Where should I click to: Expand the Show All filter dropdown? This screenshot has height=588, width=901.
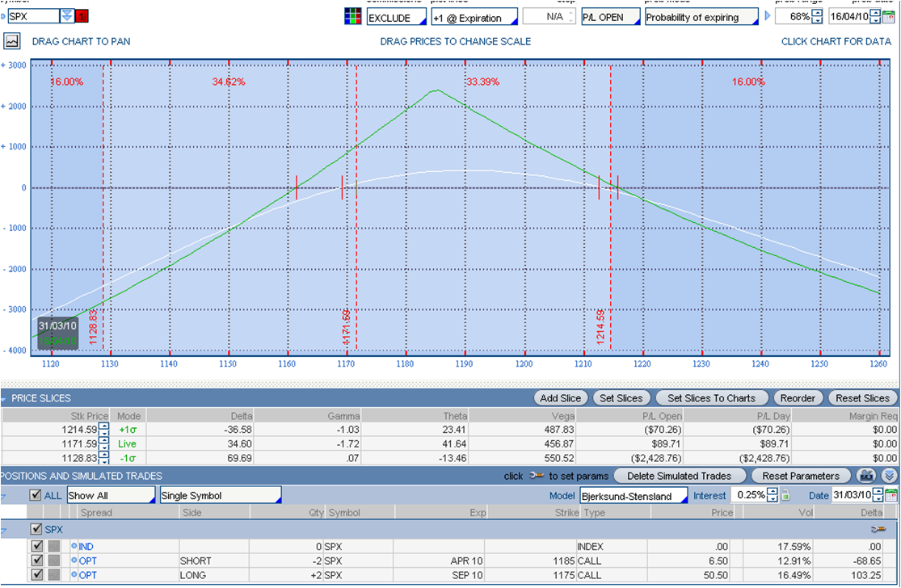tap(110, 495)
